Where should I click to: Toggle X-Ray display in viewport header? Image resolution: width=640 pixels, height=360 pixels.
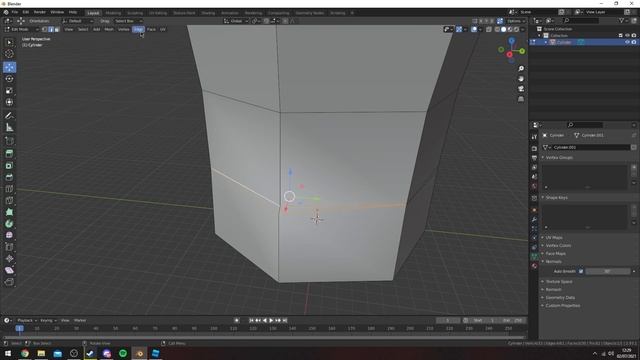[x=489, y=29]
